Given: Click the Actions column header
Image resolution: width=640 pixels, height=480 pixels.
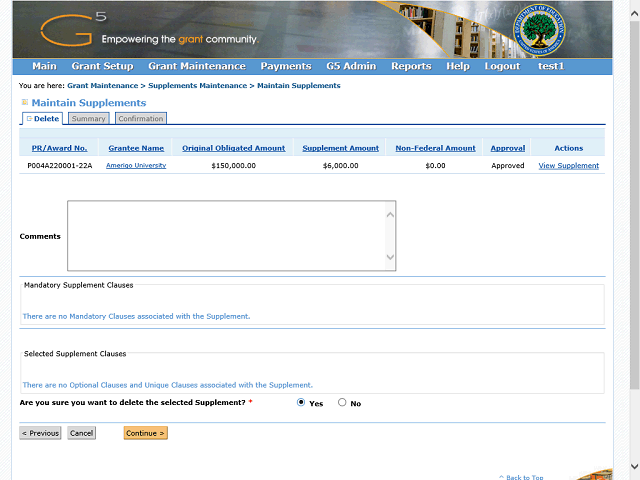Looking at the screenshot, I should 569,148.
